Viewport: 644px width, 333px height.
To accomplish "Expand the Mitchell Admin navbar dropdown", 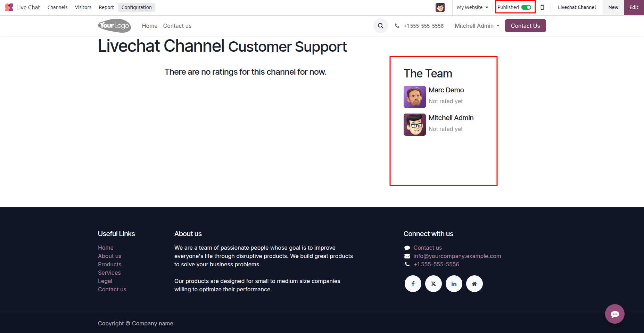I will [x=477, y=25].
